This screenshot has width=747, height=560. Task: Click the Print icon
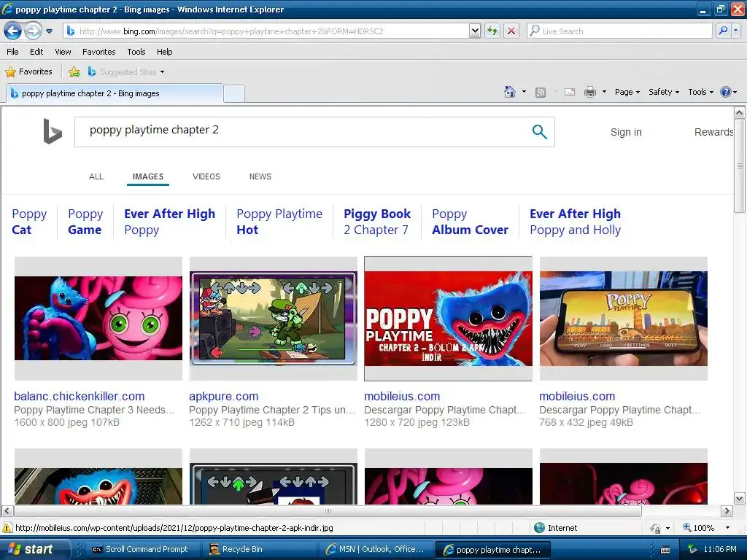coord(589,92)
